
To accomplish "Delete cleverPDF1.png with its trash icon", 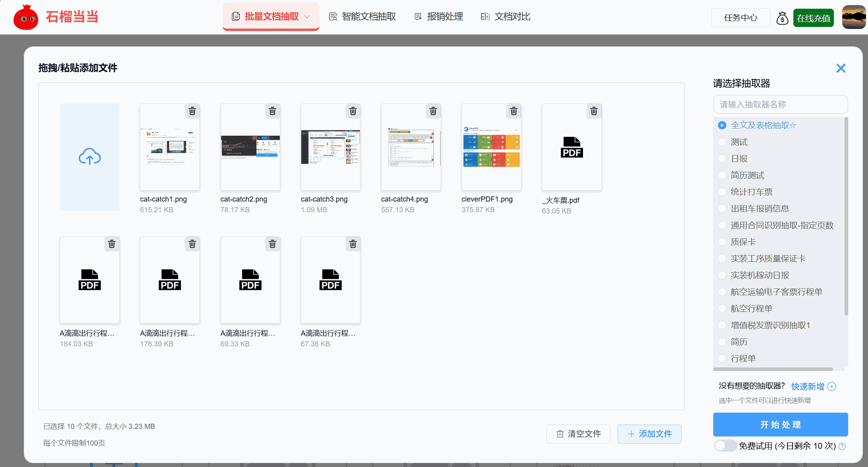I will [x=514, y=111].
